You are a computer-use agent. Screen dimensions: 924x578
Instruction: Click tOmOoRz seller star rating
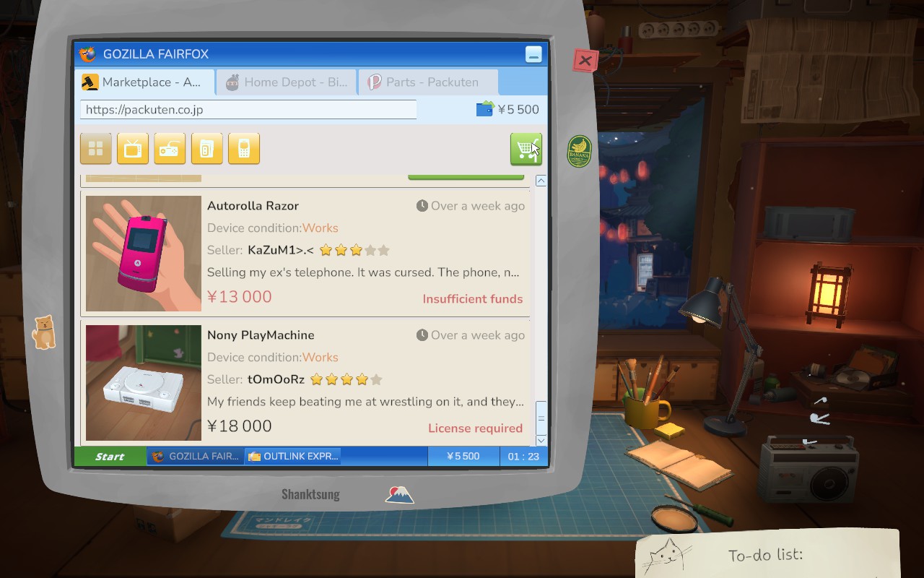pyautogui.click(x=346, y=379)
